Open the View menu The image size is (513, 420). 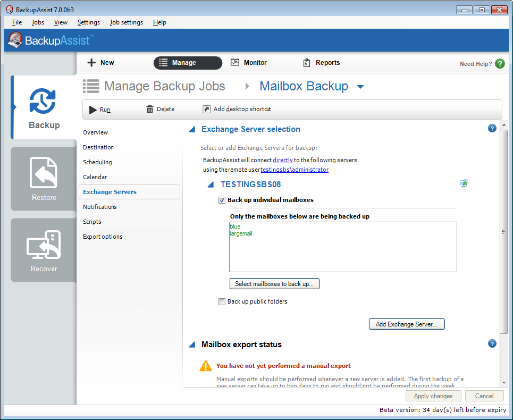click(61, 22)
